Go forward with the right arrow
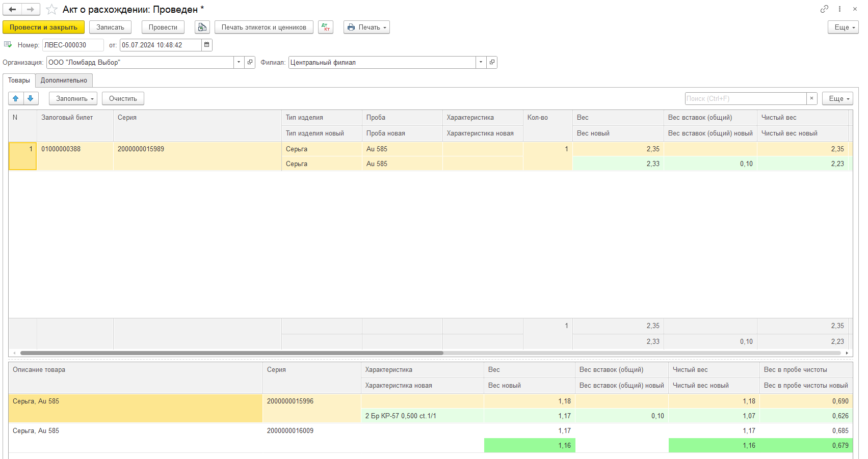Viewport: 868px width, 459px height. (31, 9)
